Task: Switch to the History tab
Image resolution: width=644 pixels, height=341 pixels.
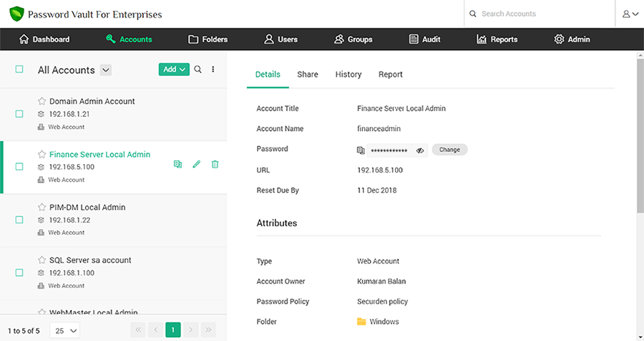Action: point(348,75)
